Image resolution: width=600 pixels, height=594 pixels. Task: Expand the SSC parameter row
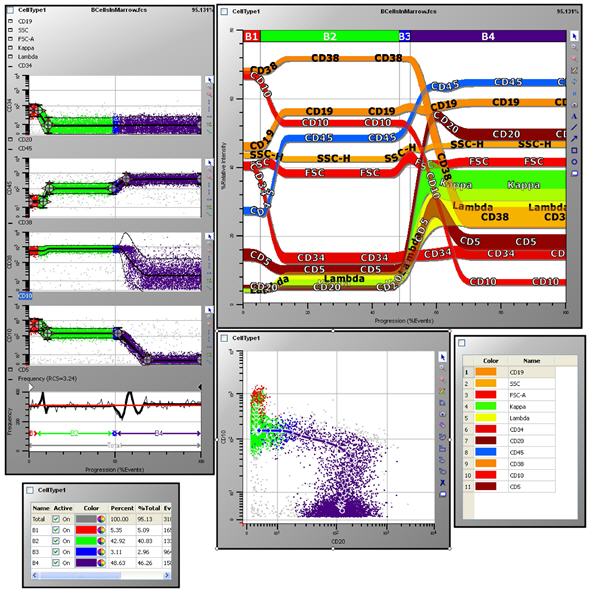point(10,30)
